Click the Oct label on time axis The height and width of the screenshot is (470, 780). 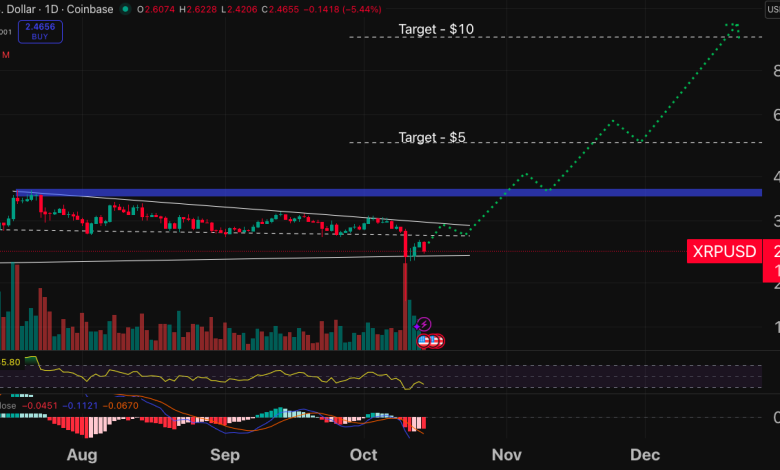[364, 454]
